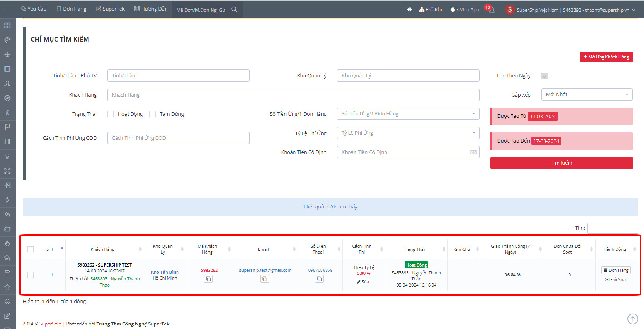Viewport: 644px width, 329px height.
Task: Select the flame icon in sidebar
Action: [7, 243]
